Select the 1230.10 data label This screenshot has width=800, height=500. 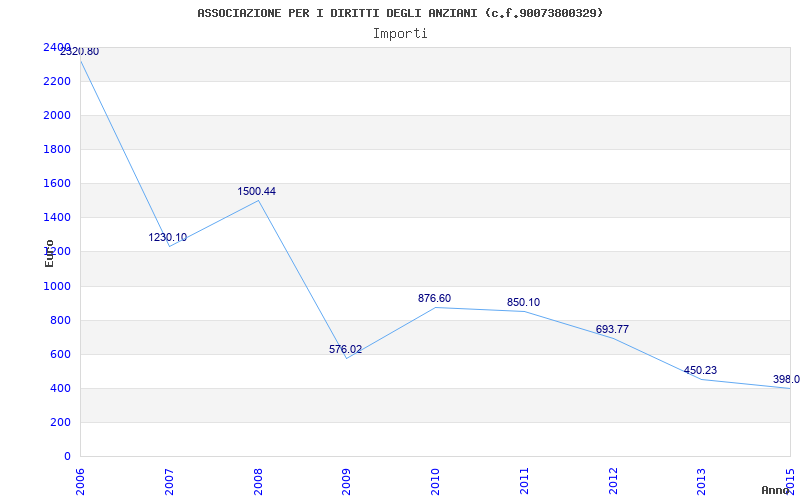168,237
